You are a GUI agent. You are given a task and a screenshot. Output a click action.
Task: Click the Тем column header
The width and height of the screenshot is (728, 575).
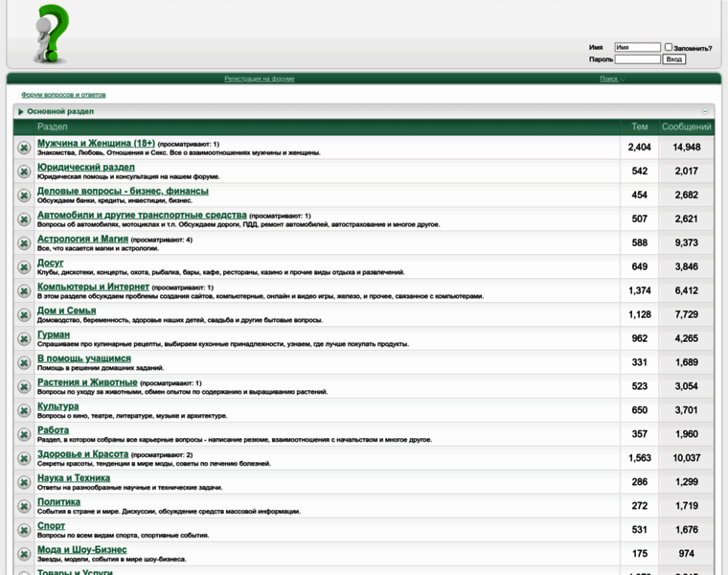click(x=639, y=126)
